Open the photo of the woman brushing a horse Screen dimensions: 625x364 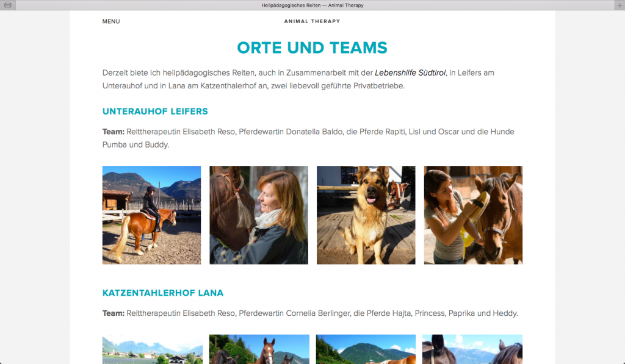point(473,215)
